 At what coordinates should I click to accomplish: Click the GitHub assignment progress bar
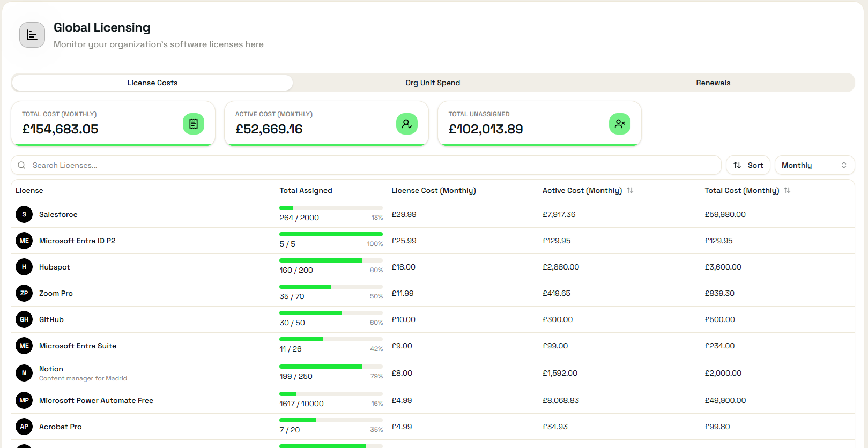pos(331,313)
